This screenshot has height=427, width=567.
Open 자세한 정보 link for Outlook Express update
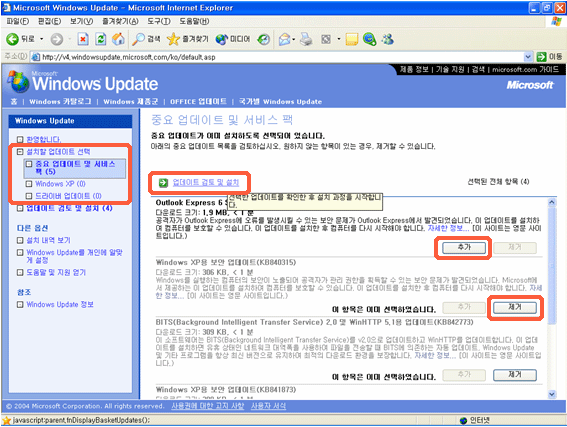pos(448,228)
